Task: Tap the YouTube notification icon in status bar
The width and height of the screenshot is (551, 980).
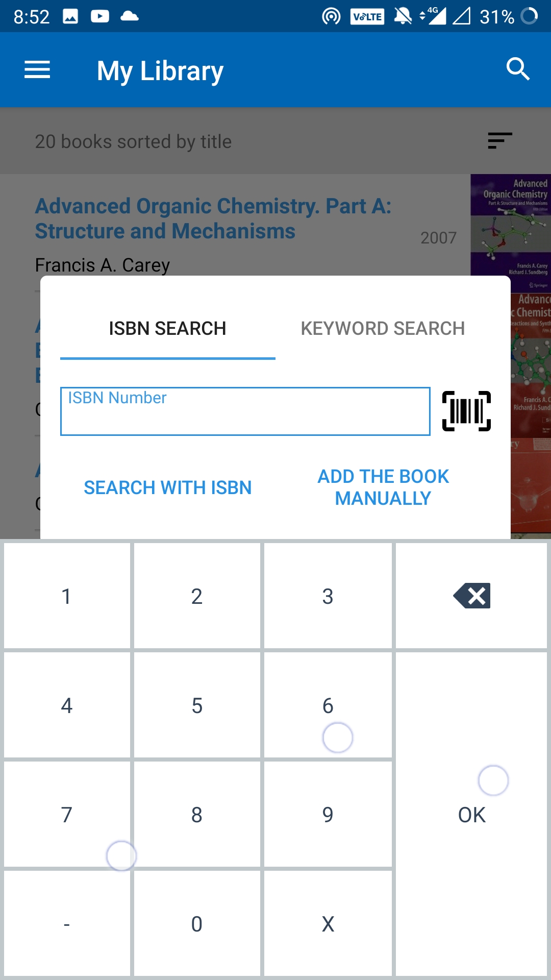Action: point(100,17)
